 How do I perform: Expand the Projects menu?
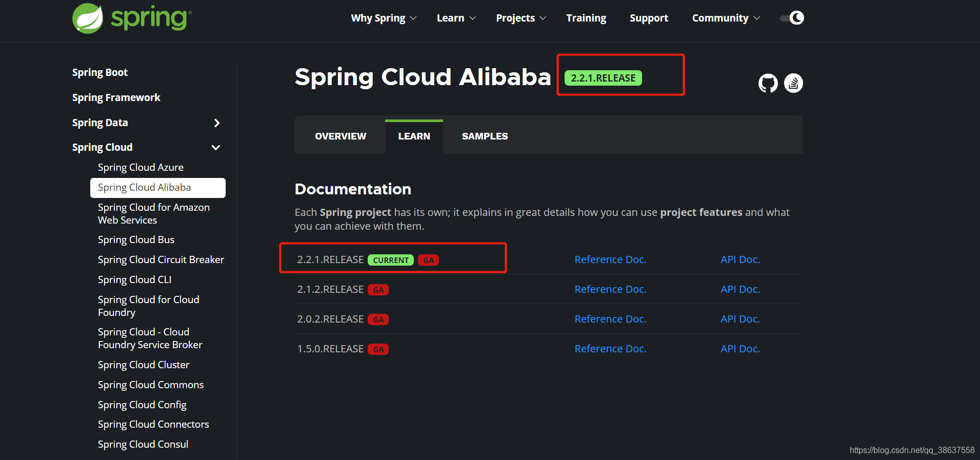[x=521, y=18]
